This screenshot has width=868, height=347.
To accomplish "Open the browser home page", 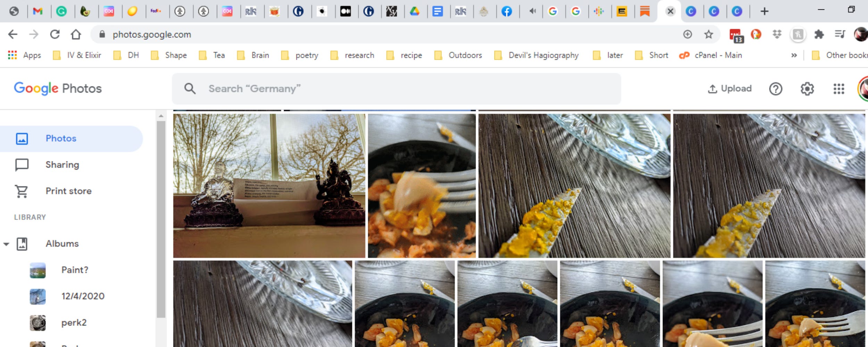I will [x=76, y=34].
